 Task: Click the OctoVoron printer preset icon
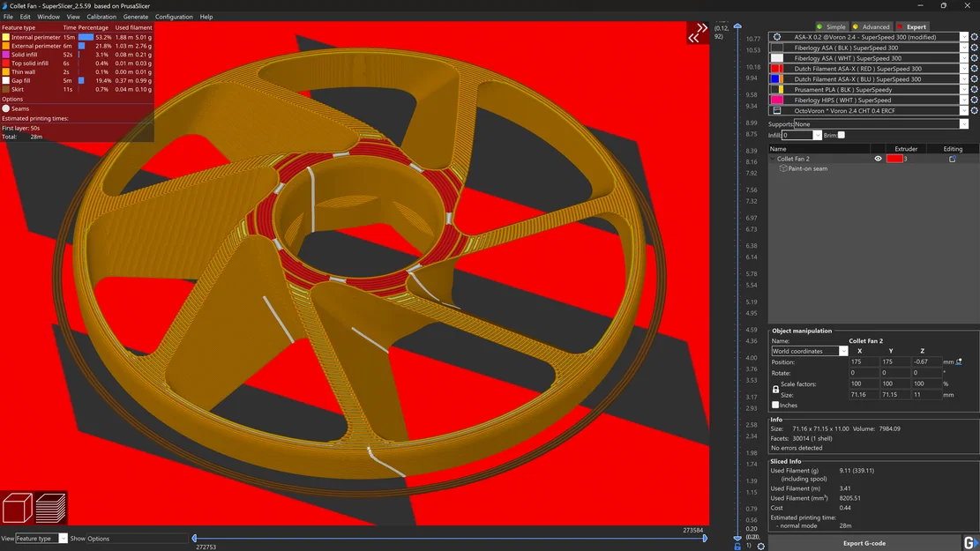click(x=777, y=110)
